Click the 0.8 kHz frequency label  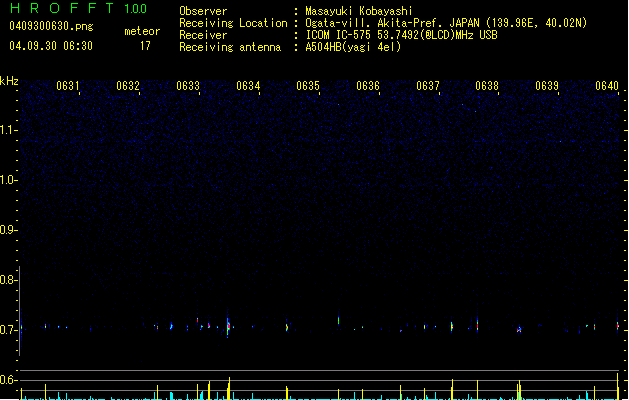8,280
